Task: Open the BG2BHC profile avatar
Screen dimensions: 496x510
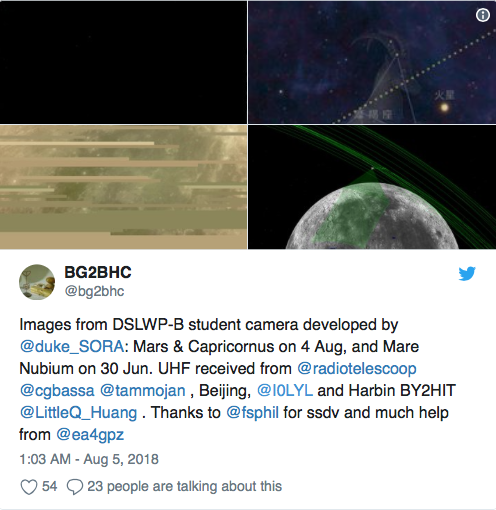Action: point(37,282)
